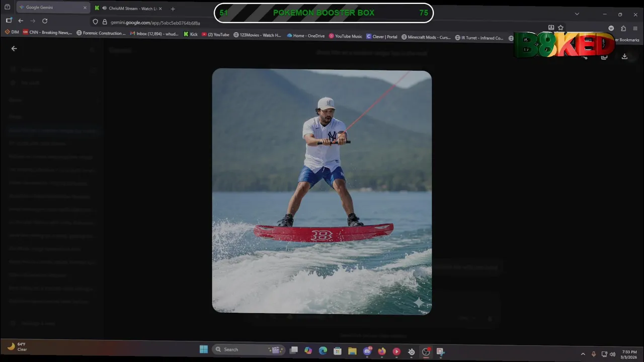Open a new browser tab

coord(173,9)
